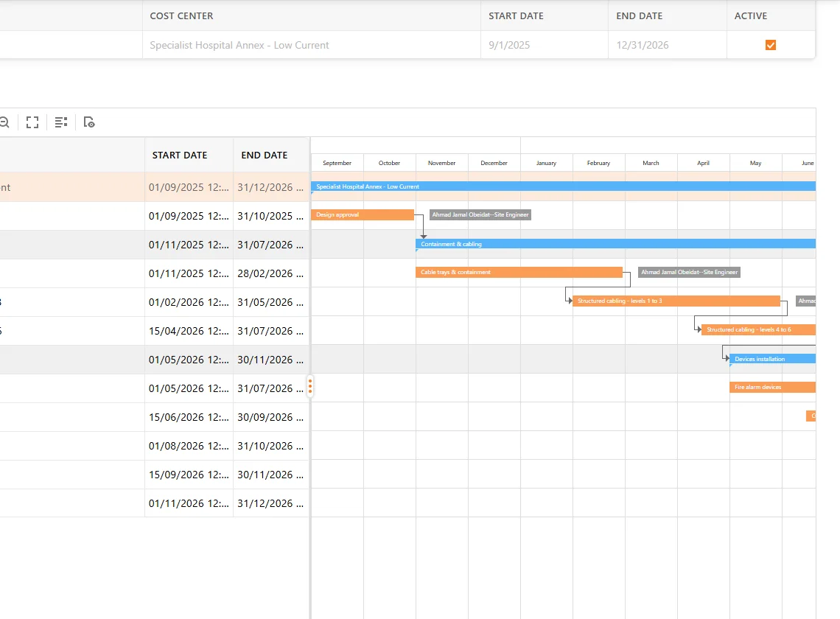Click the November month header
The width and height of the screenshot is (840, 619).
pos(442,163)
